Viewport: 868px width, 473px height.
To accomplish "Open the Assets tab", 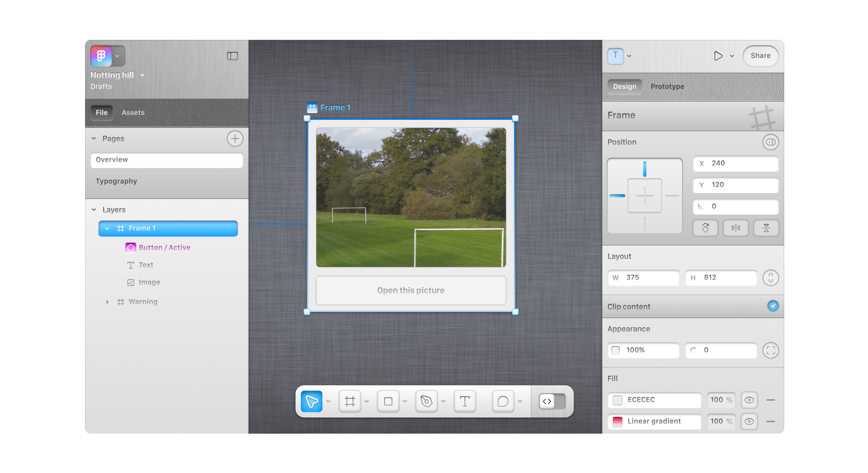I will pos(133,113).
